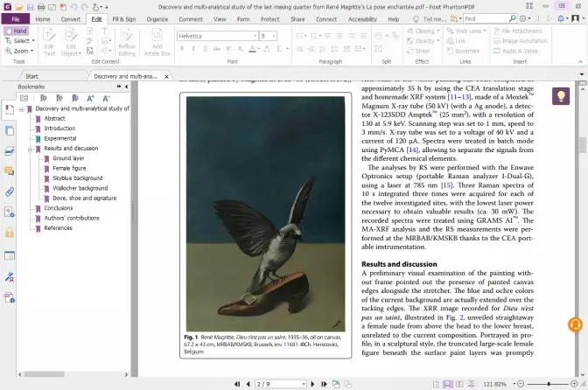Open the page number 2 / 9 dropdown
The width and height of the screenshot is (588, 390).
(304, 384)
